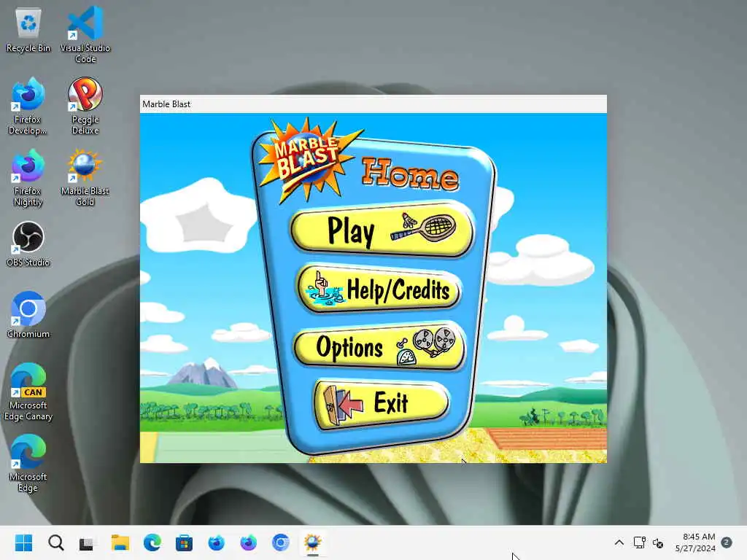The image size is (747, 560).
Task: Open the network status tray icon
Action: coord(639,542)
